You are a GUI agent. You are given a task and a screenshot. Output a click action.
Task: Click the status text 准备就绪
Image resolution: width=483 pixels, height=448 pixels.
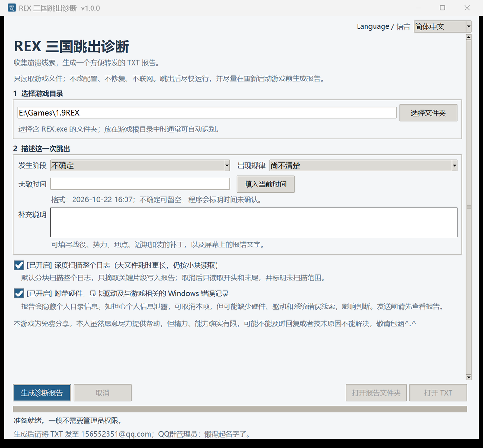click(68, 421)
